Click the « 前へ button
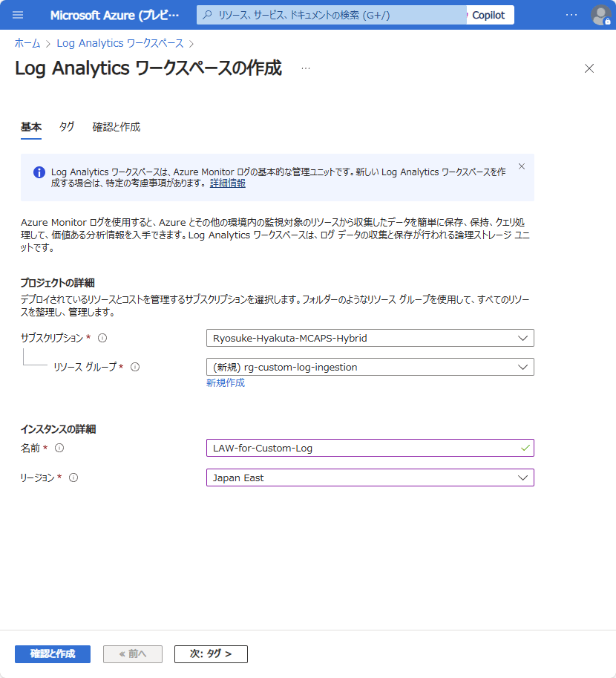The image size is (616, 678). 133,653
